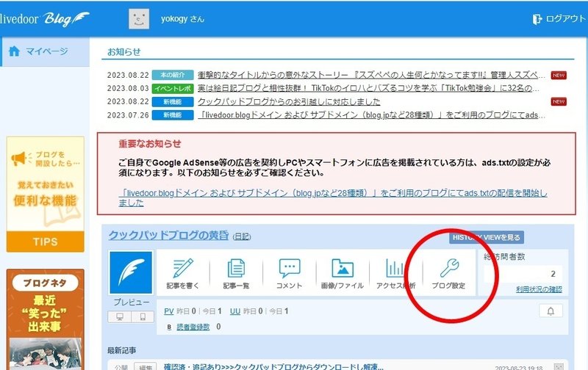The width and height of the screenshot is (588, 370).
Task: Open マイページ sidebar item
Action: pyautogui.click(x=45, y=51)
